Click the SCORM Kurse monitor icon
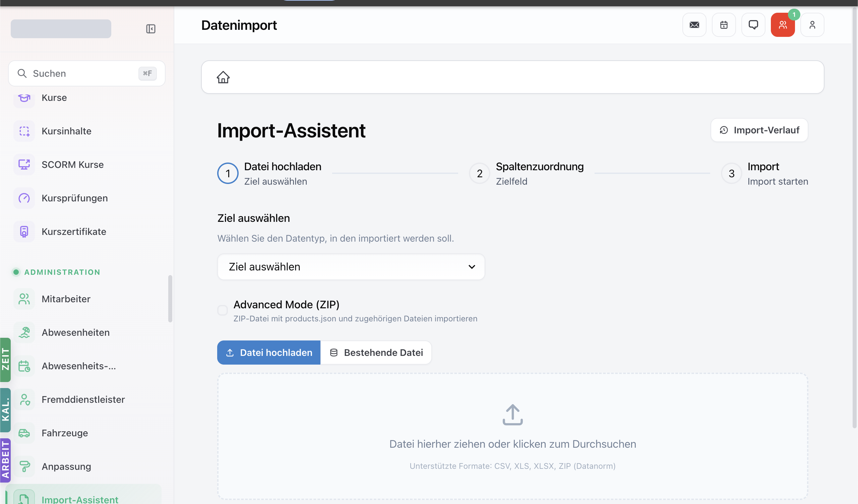This screenshot has height=504, width=858. (x=24, y=165)
